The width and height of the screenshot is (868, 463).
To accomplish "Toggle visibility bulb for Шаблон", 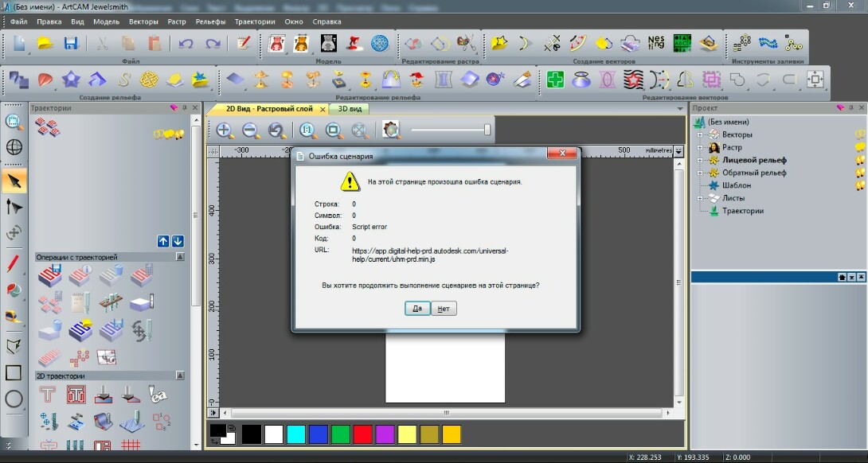I will pyautogui.click(x=860, y=185).
